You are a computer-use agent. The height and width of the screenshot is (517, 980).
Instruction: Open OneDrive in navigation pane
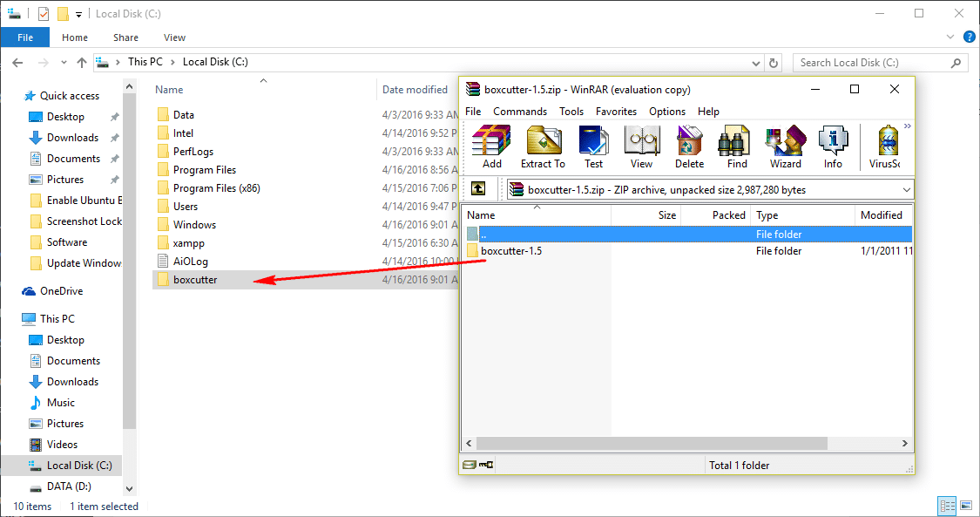[61, 290]
